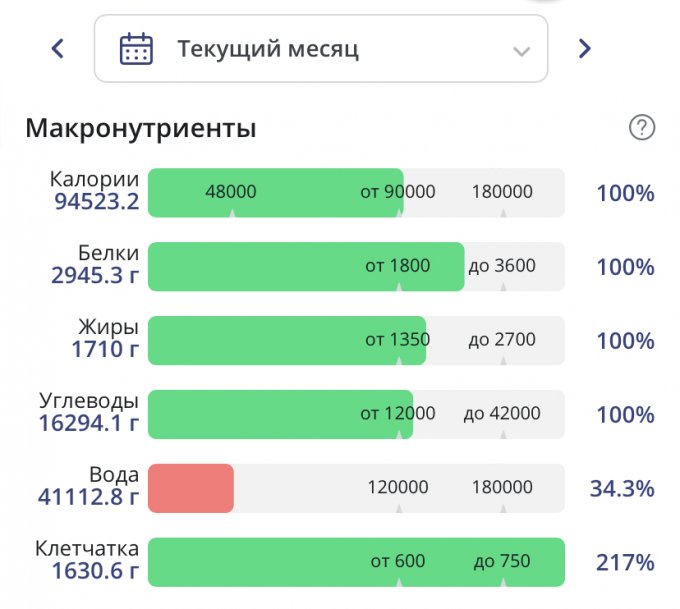Open the Белки 2945.3 г entry

(94, 276)
